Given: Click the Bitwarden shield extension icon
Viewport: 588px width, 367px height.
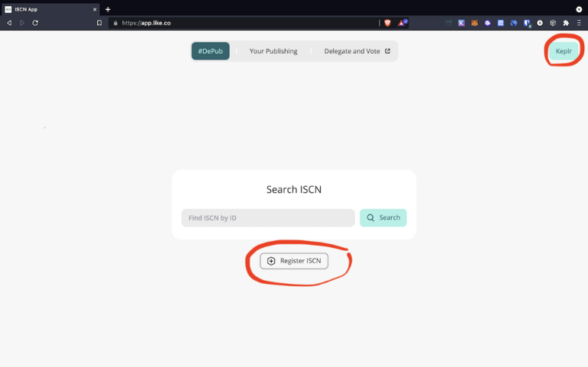Looking at the screenshot, I should pos(527,23).
